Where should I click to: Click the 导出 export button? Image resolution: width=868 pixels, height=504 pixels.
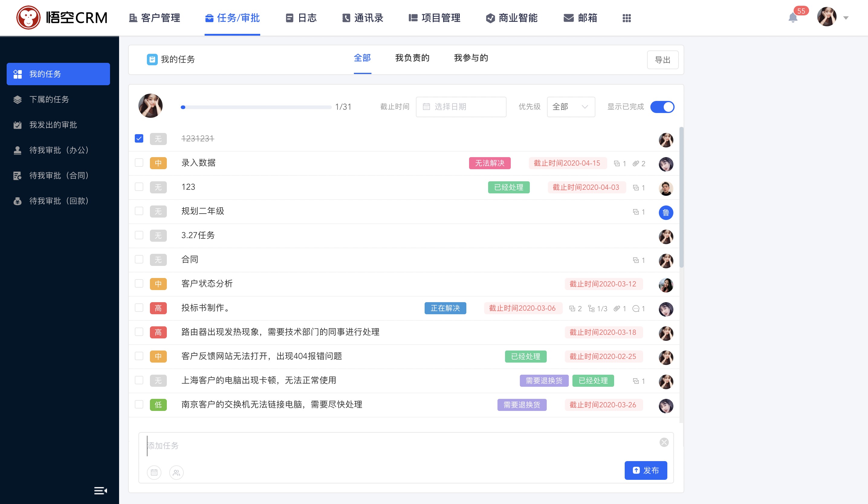663,60
